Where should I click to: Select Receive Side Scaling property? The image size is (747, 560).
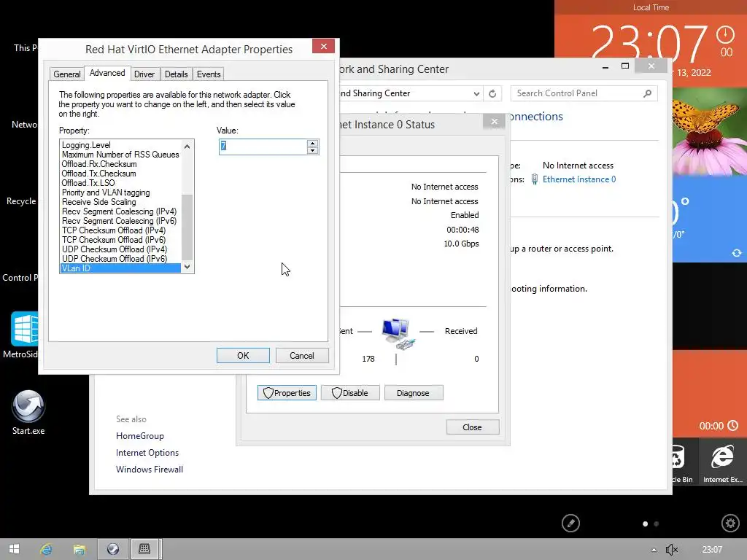click(x=120, y=202)
